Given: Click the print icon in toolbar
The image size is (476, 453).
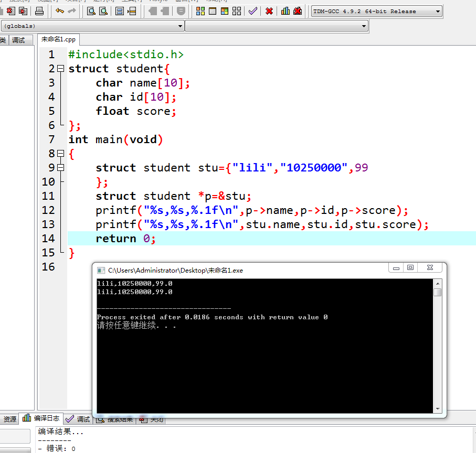Looking at the screenshot, I should (x=39, y=11).
